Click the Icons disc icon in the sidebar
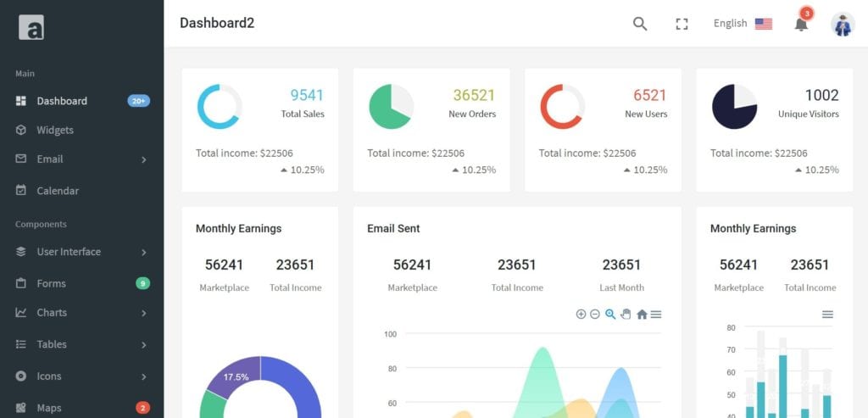 pos(21,376)
